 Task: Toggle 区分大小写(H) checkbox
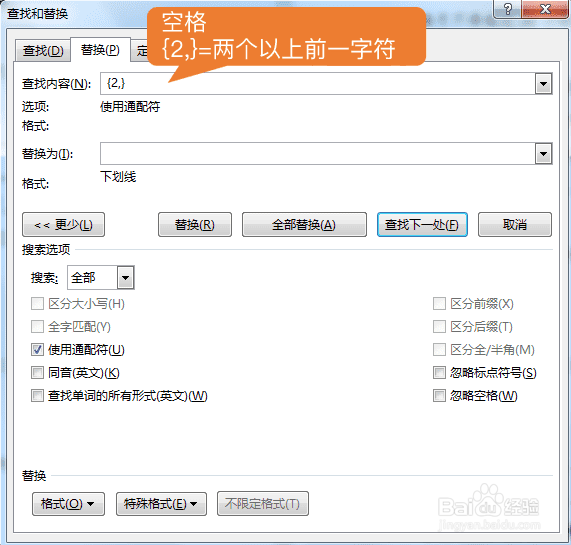(37, 304)
